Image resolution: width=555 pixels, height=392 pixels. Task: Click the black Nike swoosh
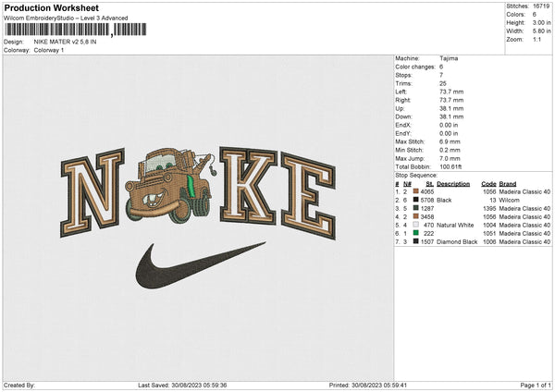(x=201, y=265)
